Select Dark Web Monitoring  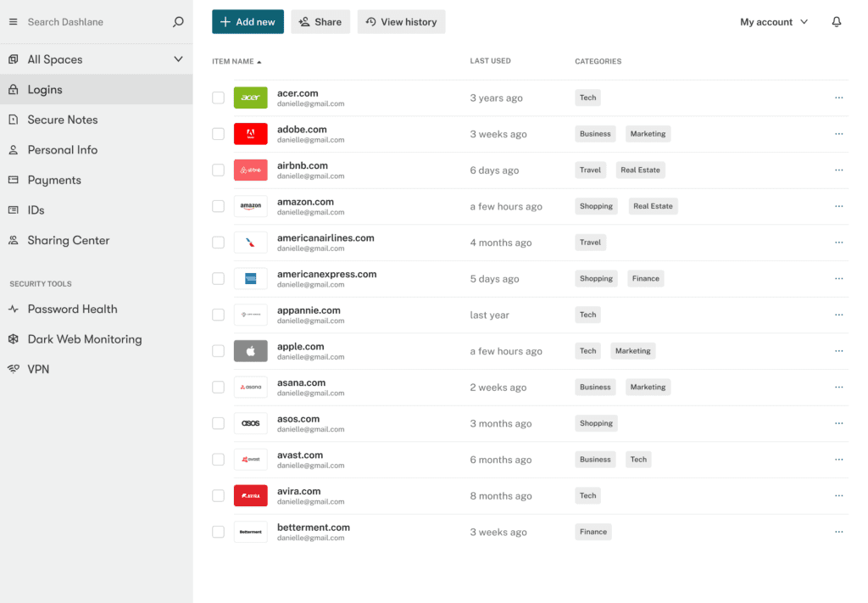(82, 338)
